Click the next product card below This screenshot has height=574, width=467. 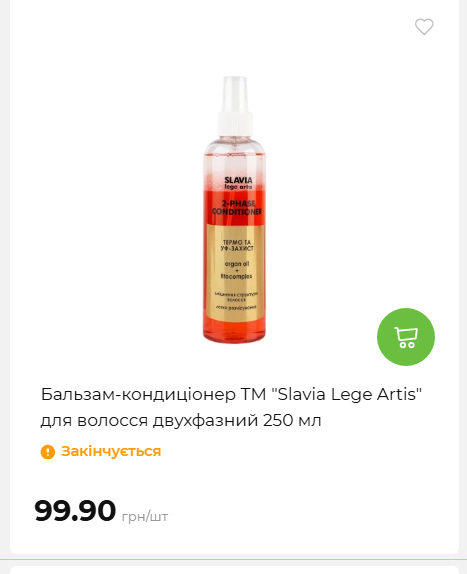coord(234,570)
